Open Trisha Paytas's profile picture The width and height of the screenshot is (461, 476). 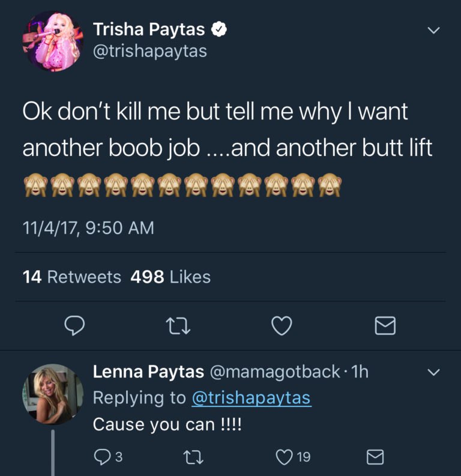point(53,41)
